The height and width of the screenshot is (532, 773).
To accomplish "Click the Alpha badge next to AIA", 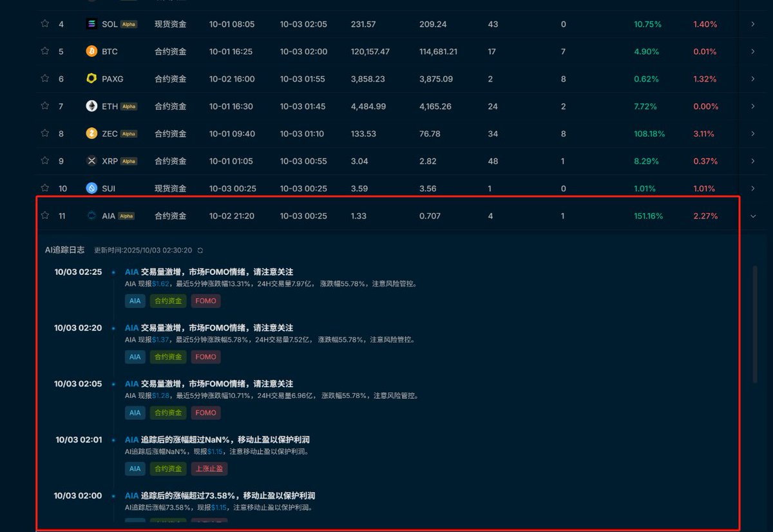I will tap(127, 216).
